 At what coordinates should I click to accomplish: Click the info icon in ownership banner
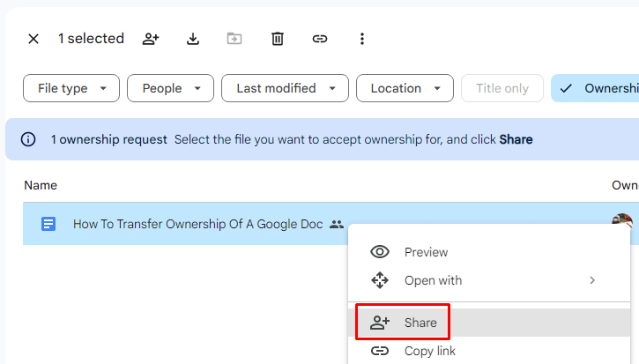[29, 139]
